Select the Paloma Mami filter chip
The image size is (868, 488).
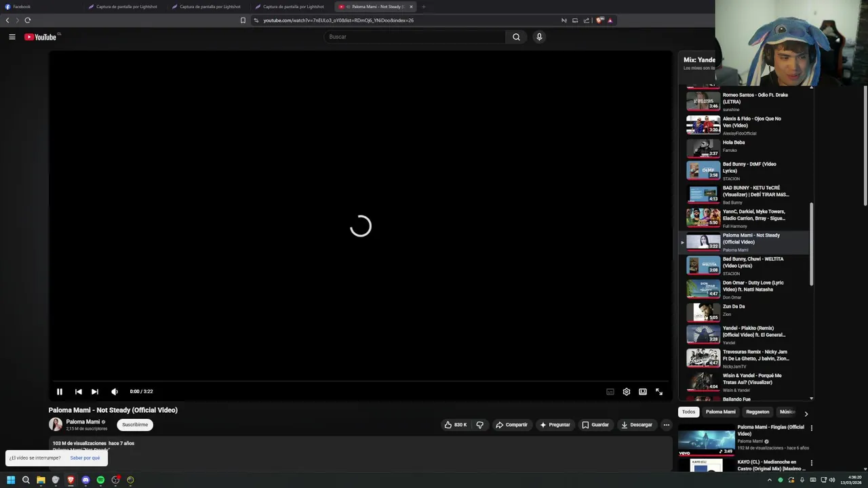pyautogui.click(x=720, y=412)
